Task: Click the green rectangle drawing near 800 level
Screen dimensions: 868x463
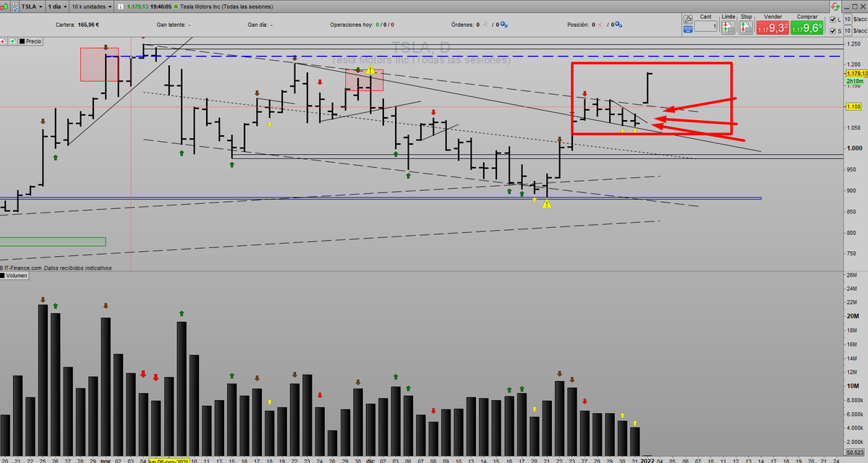Action: pyautogui.click(x=53, y=242)
